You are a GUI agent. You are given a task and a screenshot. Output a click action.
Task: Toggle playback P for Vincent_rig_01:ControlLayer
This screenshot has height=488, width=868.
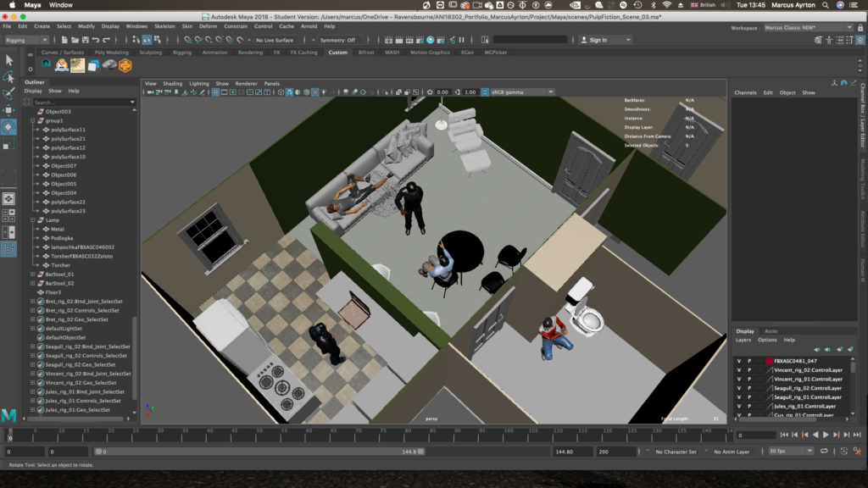(749, 379)
